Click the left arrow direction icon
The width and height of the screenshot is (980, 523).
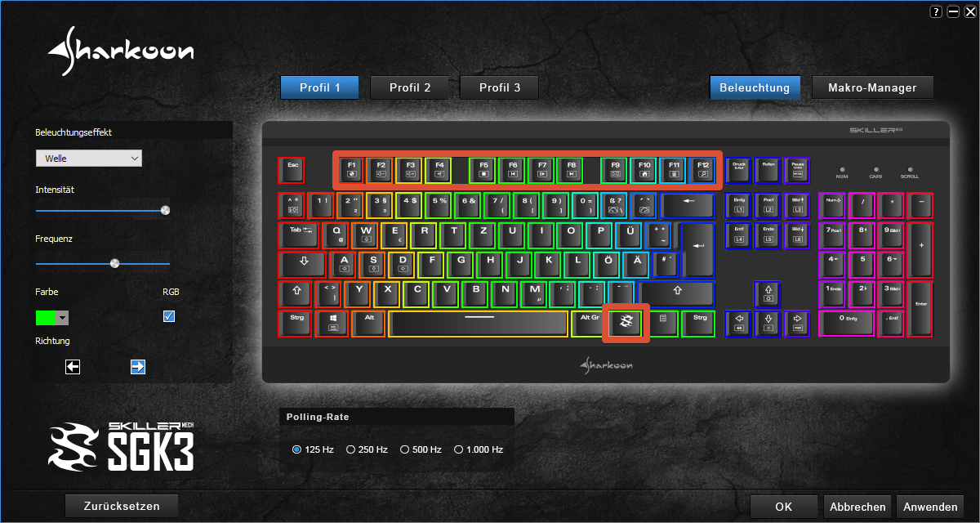(x=73, y=367)
